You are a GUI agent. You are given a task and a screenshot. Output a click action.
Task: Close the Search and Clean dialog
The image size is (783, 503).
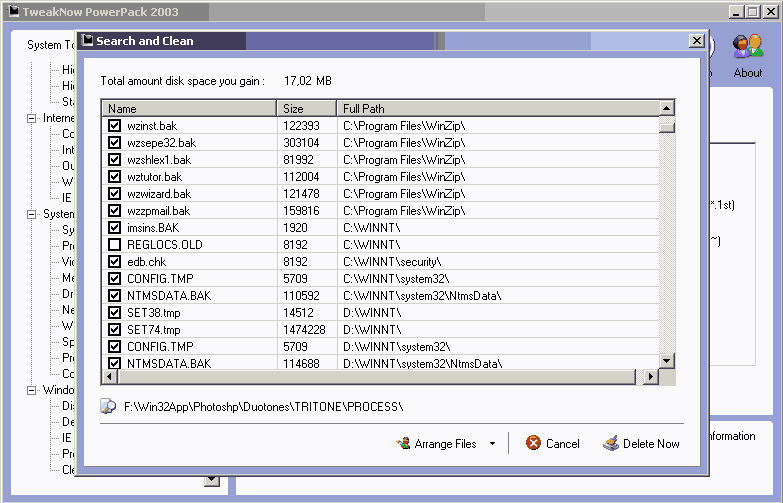click(x=696, y=41)
